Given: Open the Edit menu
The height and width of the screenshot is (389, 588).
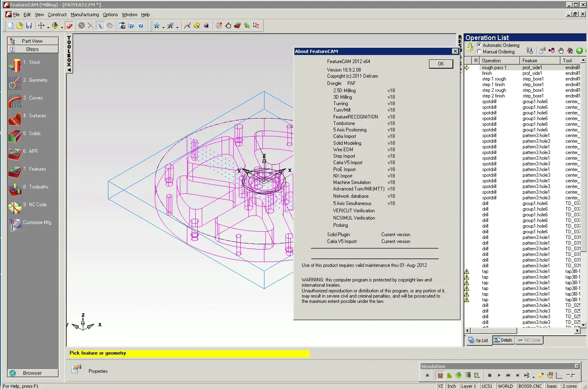Looking at the screenshot, I should click(27, 15).
